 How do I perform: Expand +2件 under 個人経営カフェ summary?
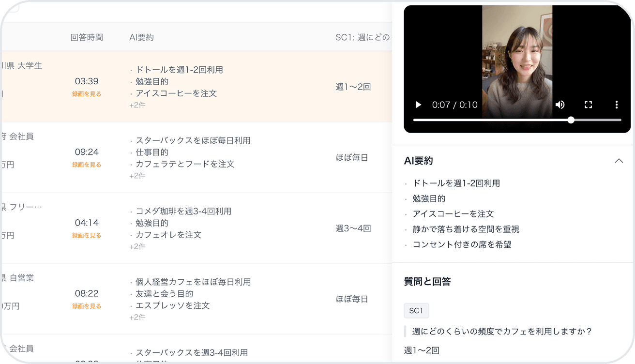(x=137, y=317)
